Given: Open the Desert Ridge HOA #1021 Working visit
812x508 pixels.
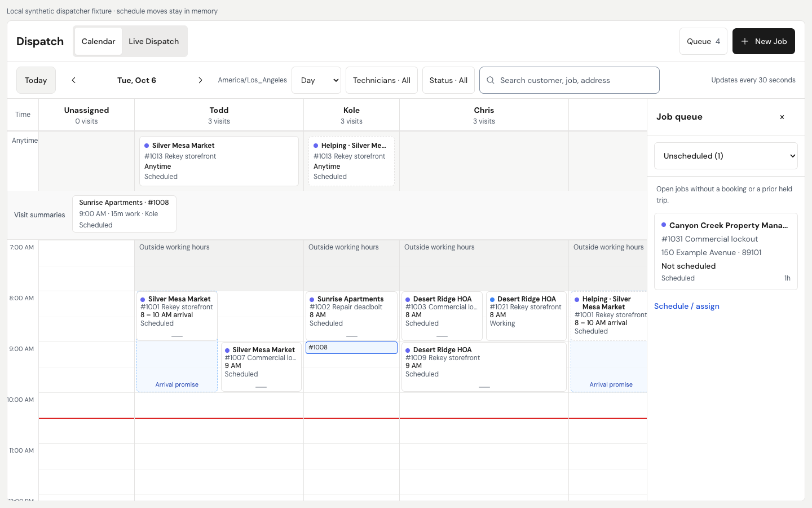Looking at the screenshot, I should pyautogui.click(x=526, y=316).
